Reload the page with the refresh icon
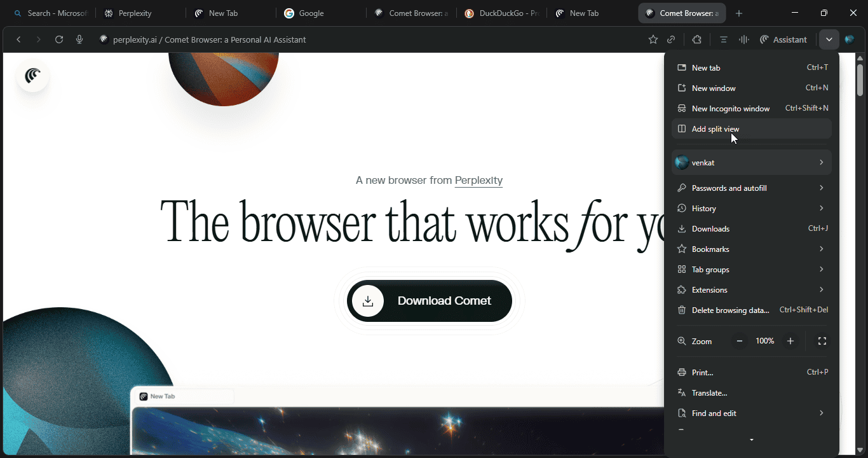This screenshot has width=868, height=458. 58,39
